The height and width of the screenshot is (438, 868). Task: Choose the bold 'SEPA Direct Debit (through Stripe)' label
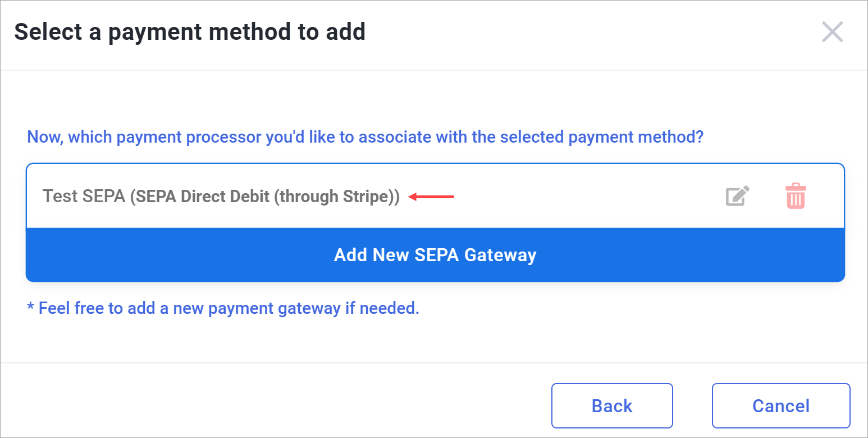(265, 197)
